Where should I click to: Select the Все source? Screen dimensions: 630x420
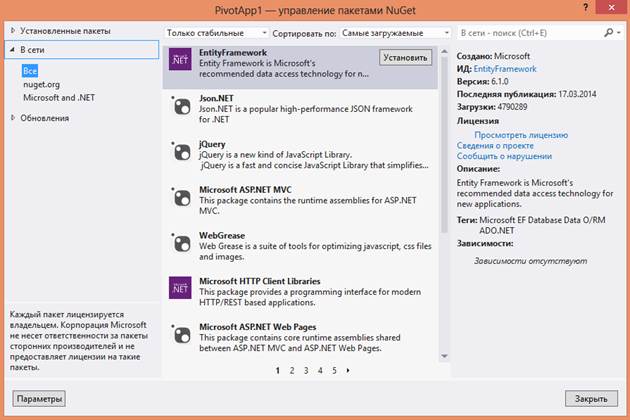coord(30,71)
